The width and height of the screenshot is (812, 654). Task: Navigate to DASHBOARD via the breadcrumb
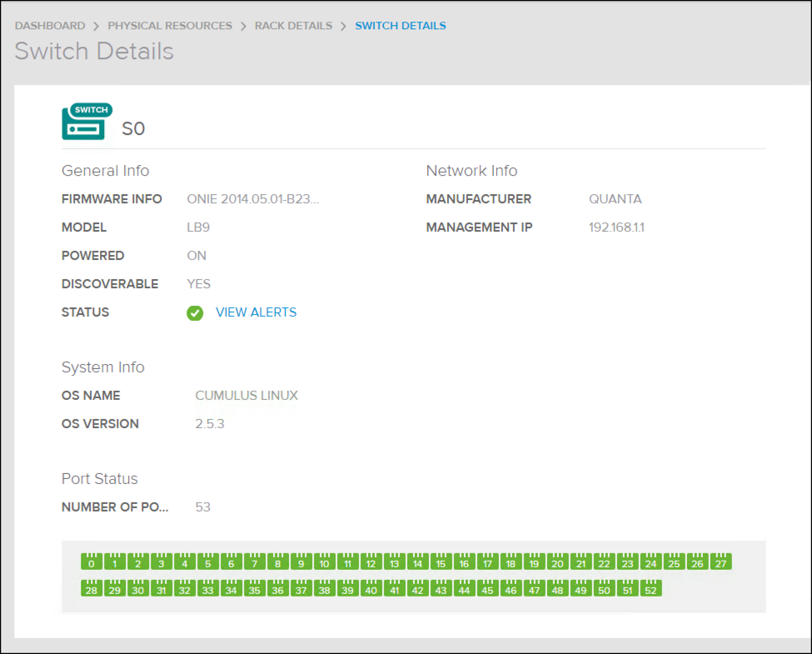tap(50, 25)
